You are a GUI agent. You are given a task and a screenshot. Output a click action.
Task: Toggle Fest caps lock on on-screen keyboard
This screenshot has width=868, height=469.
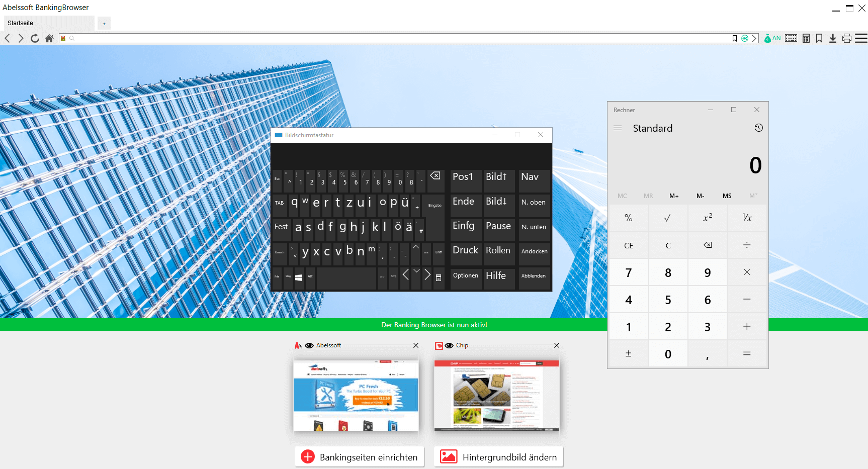point(281,229)
